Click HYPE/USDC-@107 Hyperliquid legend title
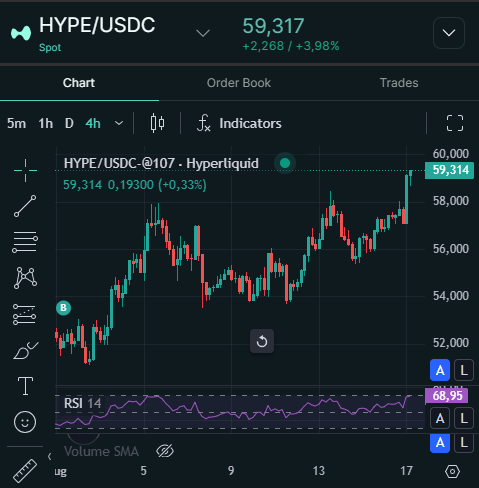Image resolution: width=479 pixels, height=488 pixels. [161, 163]
